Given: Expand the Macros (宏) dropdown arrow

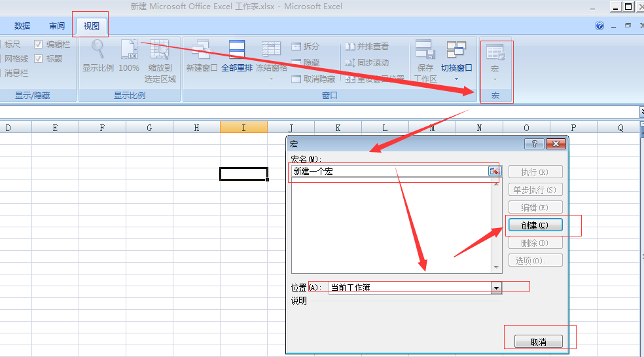Looking at the screenshot, I should point(495,79).
